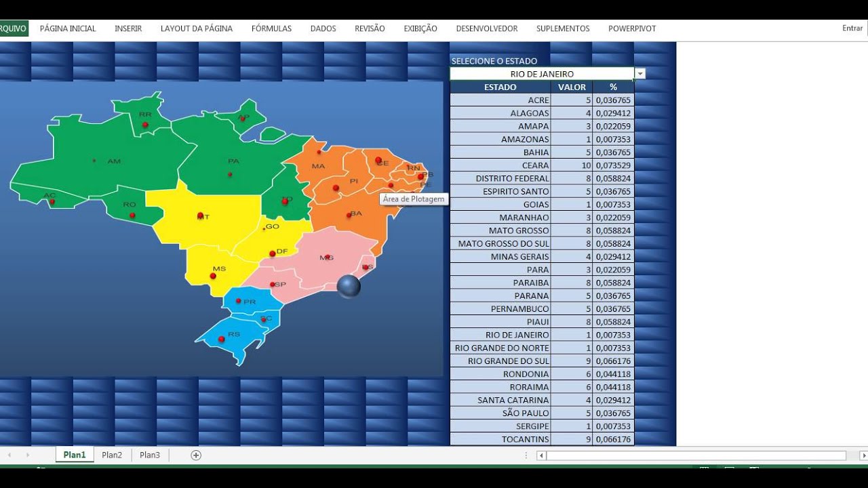
Task: Click the % column header
Action: click(613, 87)
